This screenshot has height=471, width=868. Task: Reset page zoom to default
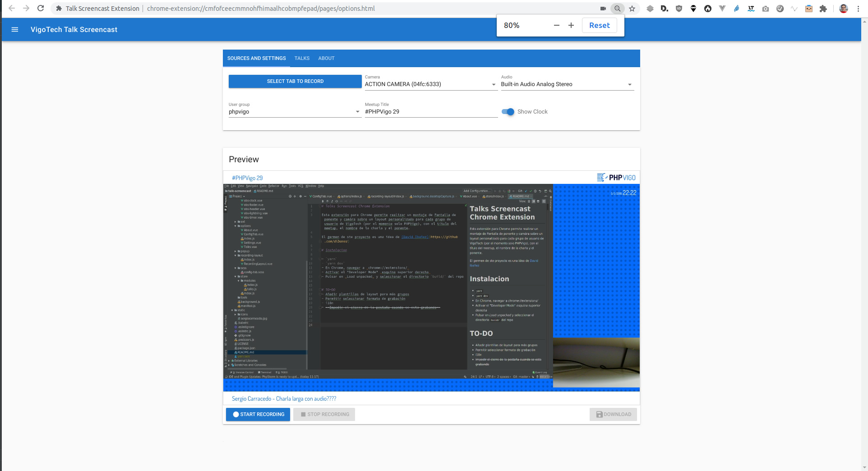click(600, 25)
